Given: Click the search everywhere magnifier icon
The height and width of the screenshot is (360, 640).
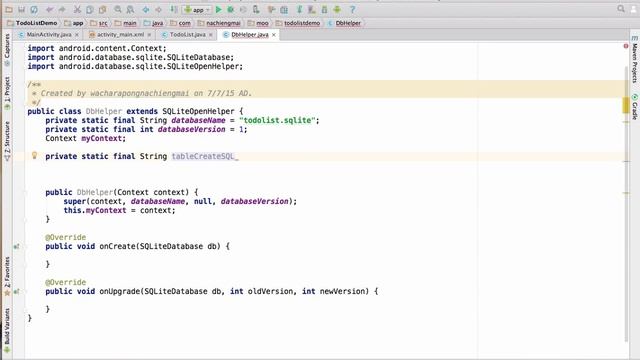Looking at the screenshot, I should click(621, 9).
